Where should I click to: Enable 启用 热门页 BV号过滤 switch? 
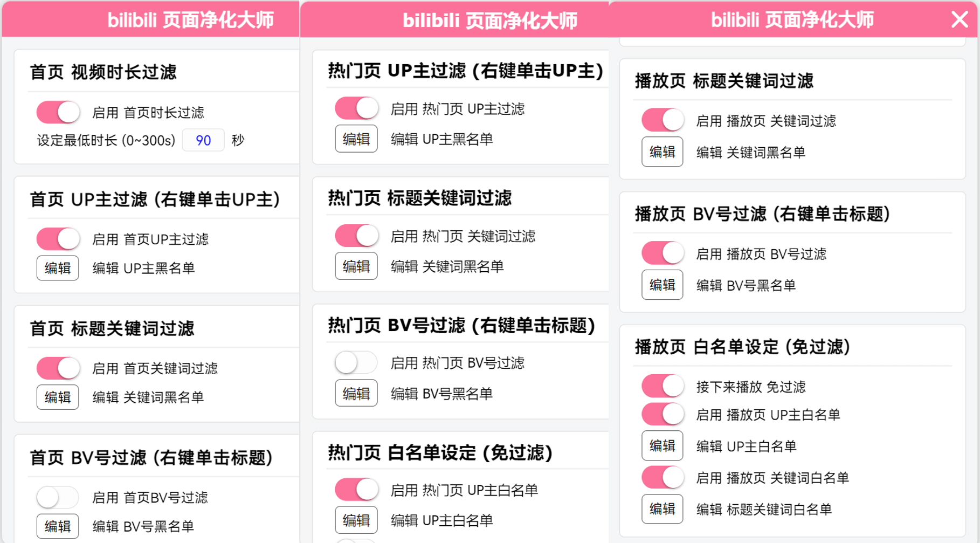(x=356, y=362)
